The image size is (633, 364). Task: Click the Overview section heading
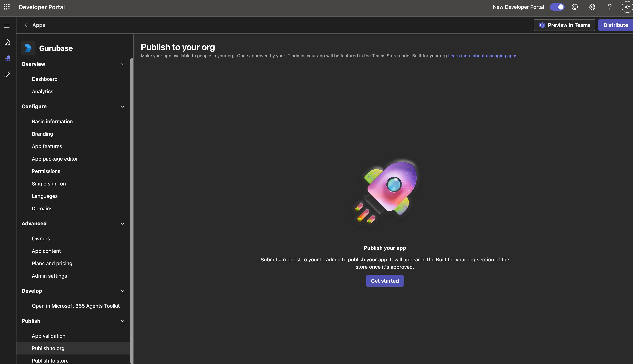(33, 64)
